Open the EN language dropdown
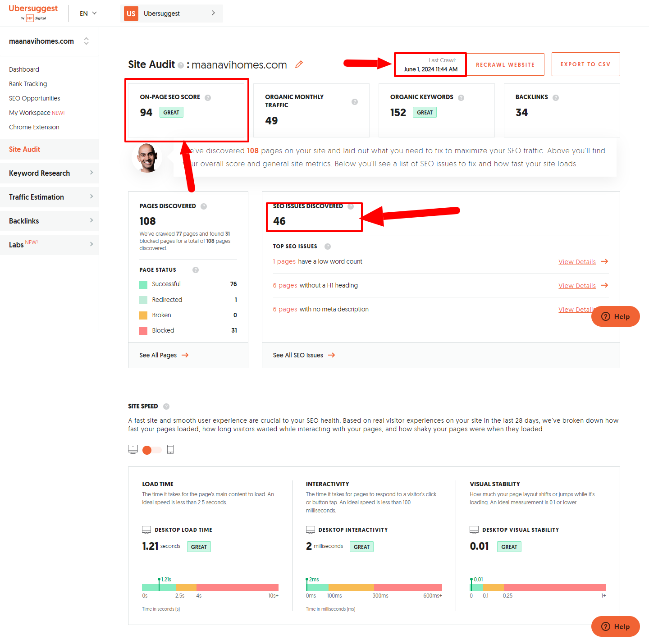The image size is (649, 644). 88,14
